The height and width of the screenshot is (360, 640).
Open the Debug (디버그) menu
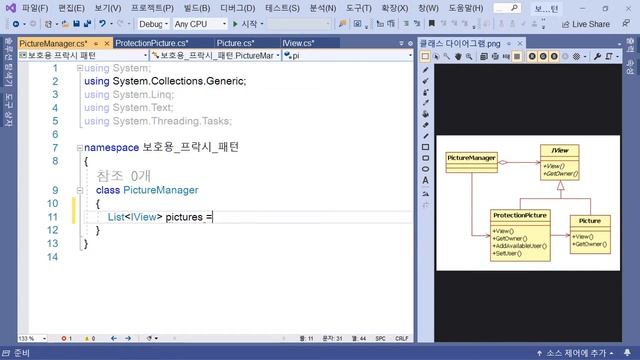[x=238, y=8]
